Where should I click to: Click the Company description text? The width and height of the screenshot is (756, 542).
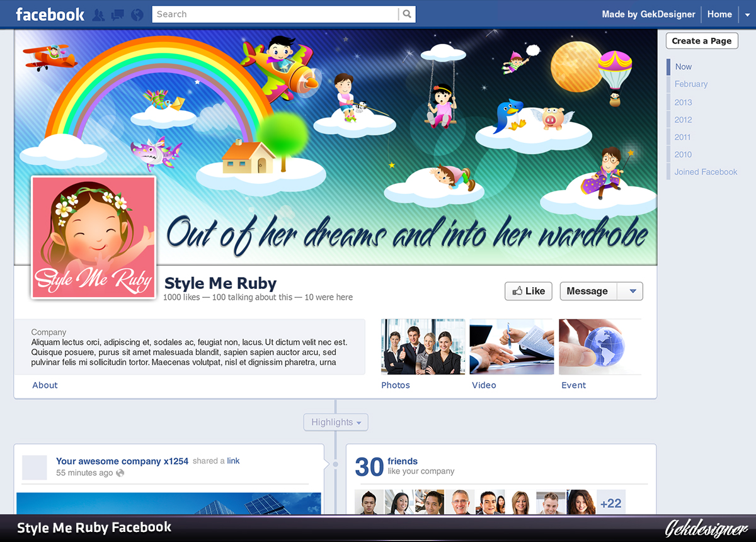[x=189, y=352]
